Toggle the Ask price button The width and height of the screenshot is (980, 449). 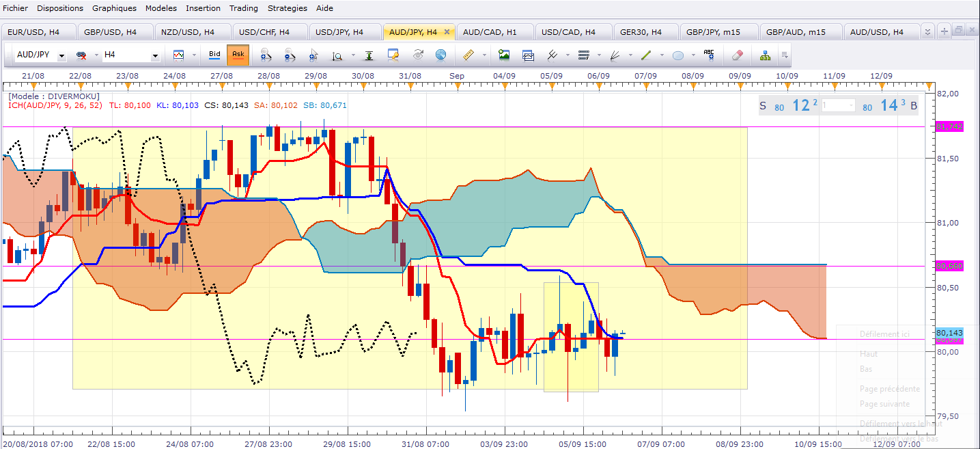(x=238, y=55)
